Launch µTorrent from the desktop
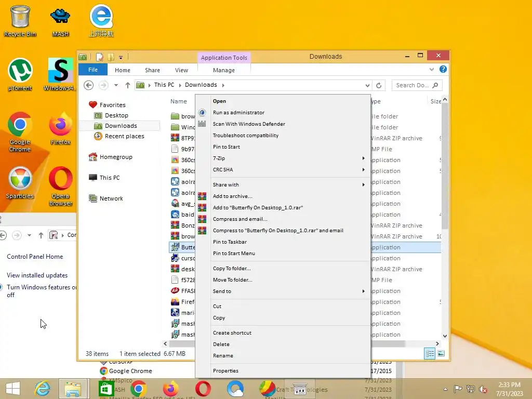 (20, 75)
